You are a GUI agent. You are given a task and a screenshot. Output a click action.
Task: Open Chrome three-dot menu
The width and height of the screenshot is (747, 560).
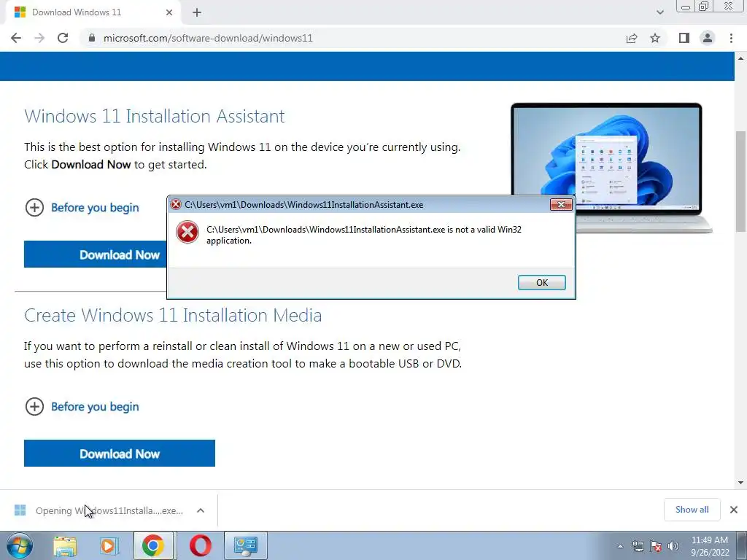click(x=731, y=38)
